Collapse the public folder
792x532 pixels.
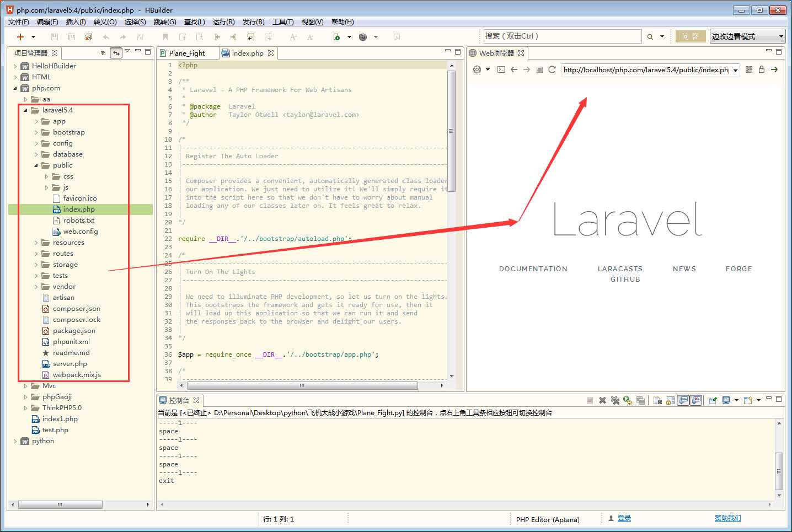tap(36, 165)
